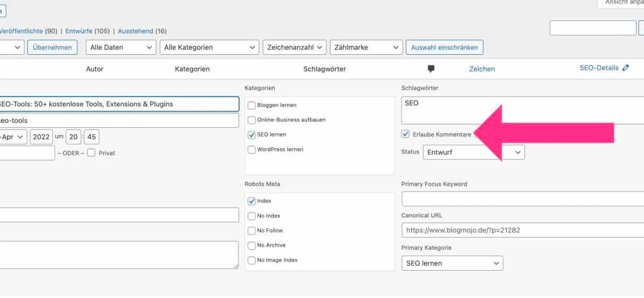Open the Status dropdown showing Entwurf
Image resolution: width=644 pixels, height=298 pixels.
[473, 152]
